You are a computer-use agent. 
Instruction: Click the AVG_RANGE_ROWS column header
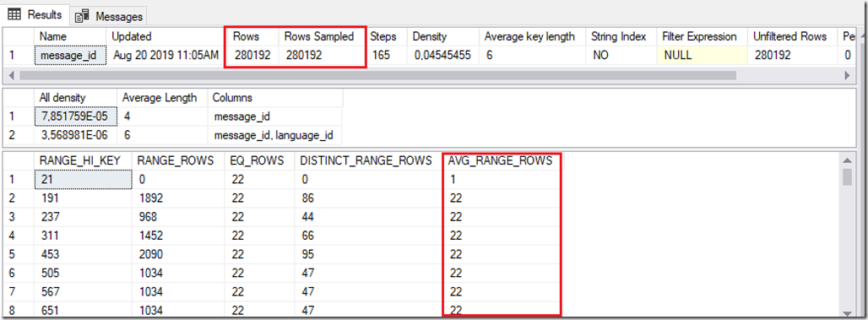coord(501,160)
